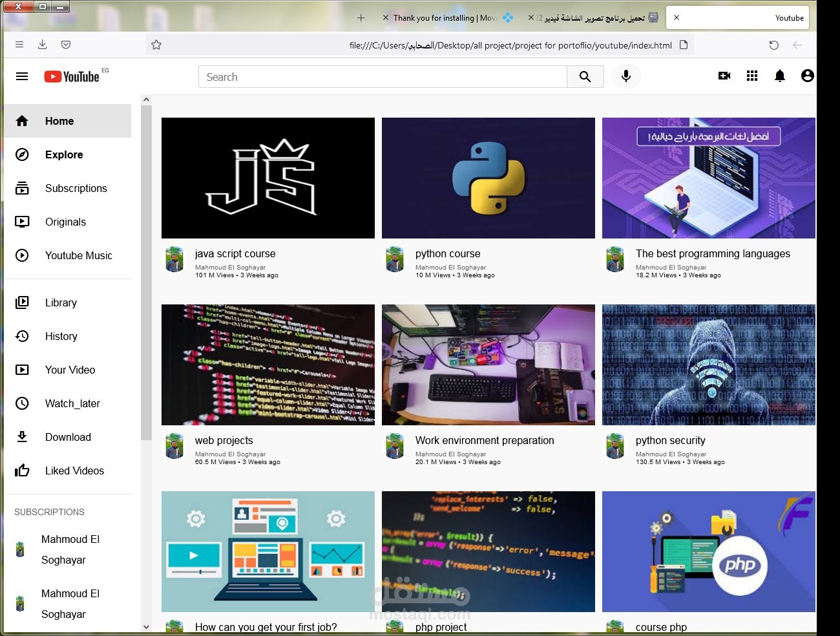
Task: Click the Subscriptions sidebar icon
Action: [22, 188]
